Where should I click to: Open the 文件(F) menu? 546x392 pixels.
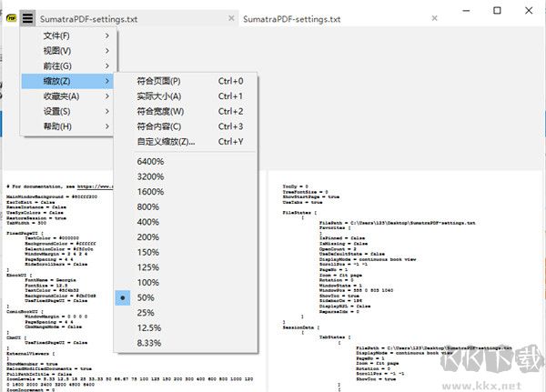(66, 35)
